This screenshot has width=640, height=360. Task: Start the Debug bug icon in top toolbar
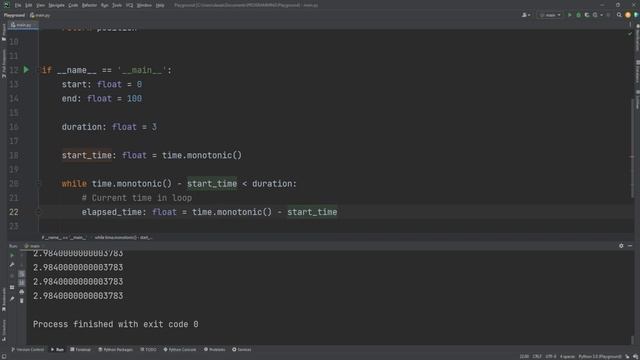pos(578,15)
